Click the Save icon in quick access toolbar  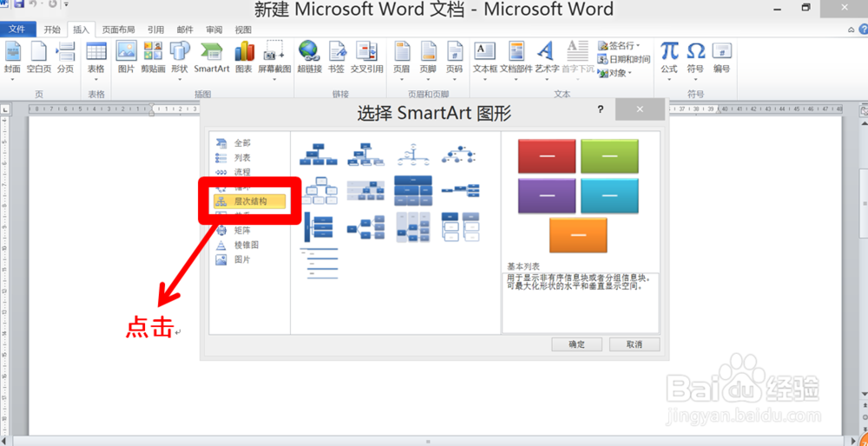click(x=19, y=3)
